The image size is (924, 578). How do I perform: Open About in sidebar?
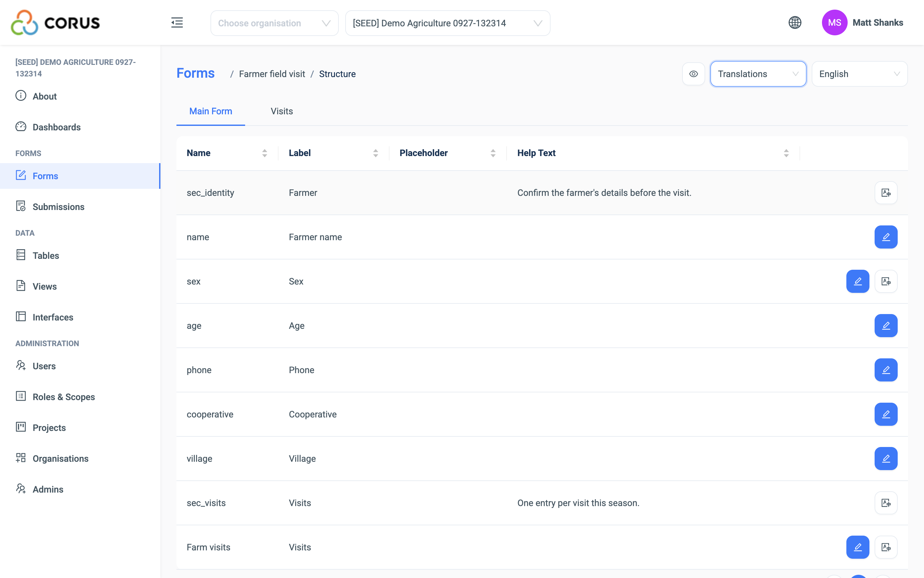(x=80, y=96)
